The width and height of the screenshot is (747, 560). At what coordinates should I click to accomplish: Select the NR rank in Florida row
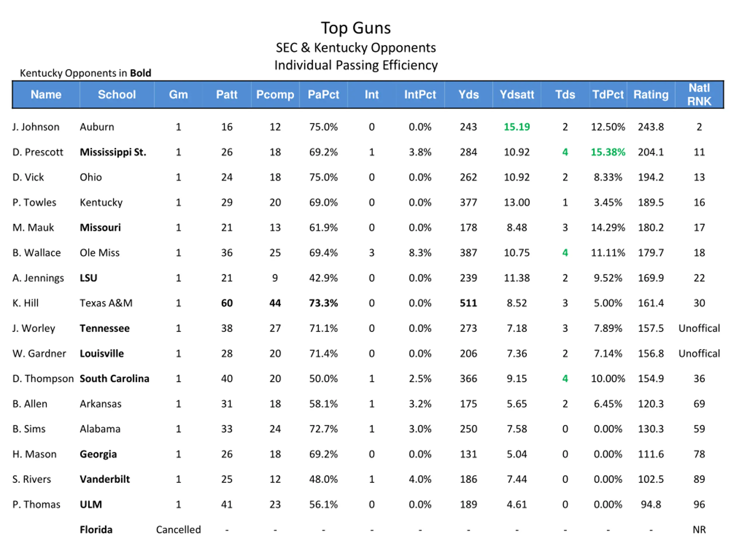coord(699,530)
